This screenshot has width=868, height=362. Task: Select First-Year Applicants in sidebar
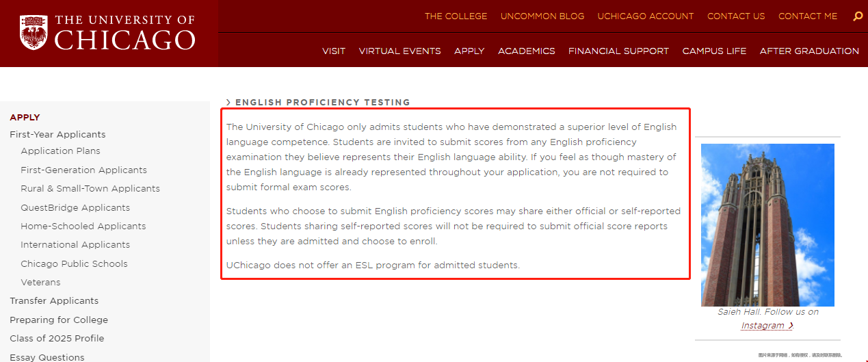[57, 135]
